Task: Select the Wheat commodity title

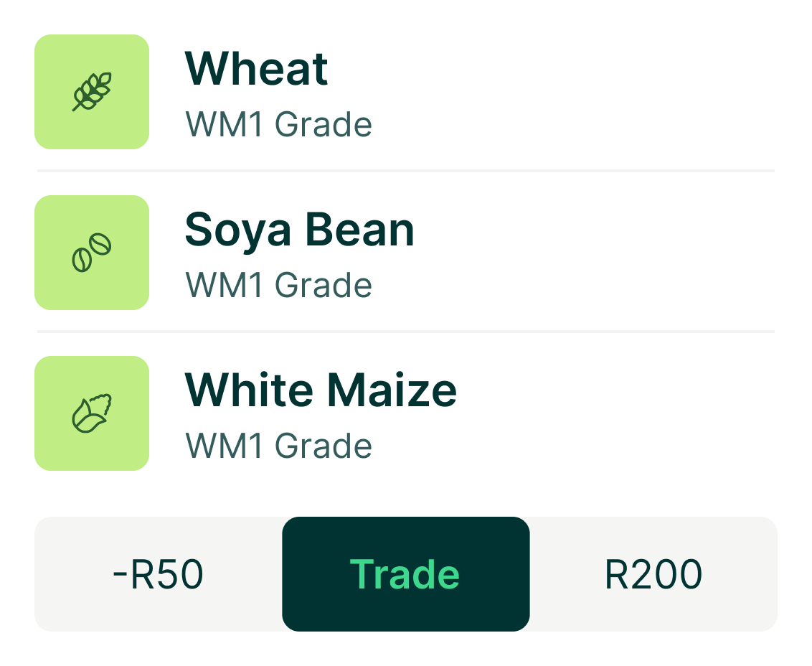Action: 256,69
